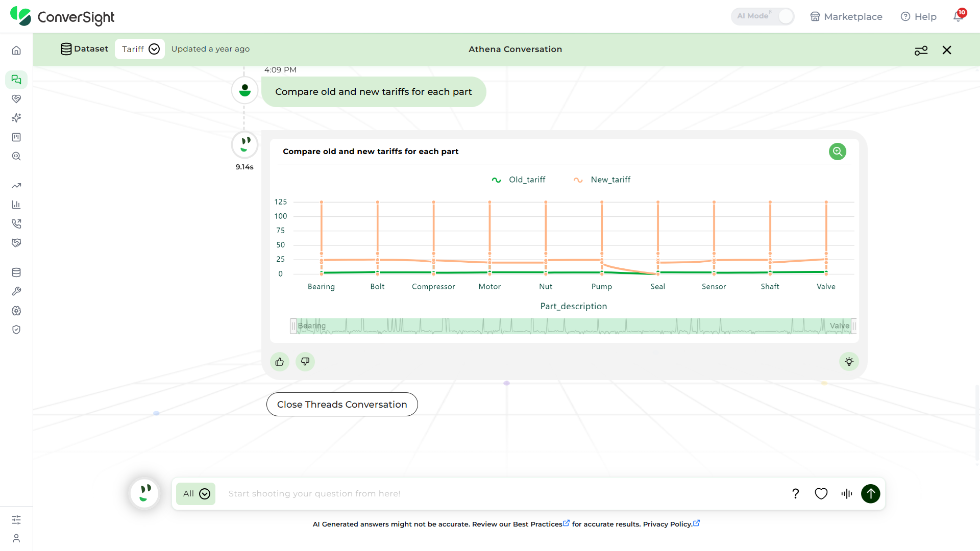Open the bar chart icon in sidebar
This screenshot has width=980, height=551.
(16, 205)
